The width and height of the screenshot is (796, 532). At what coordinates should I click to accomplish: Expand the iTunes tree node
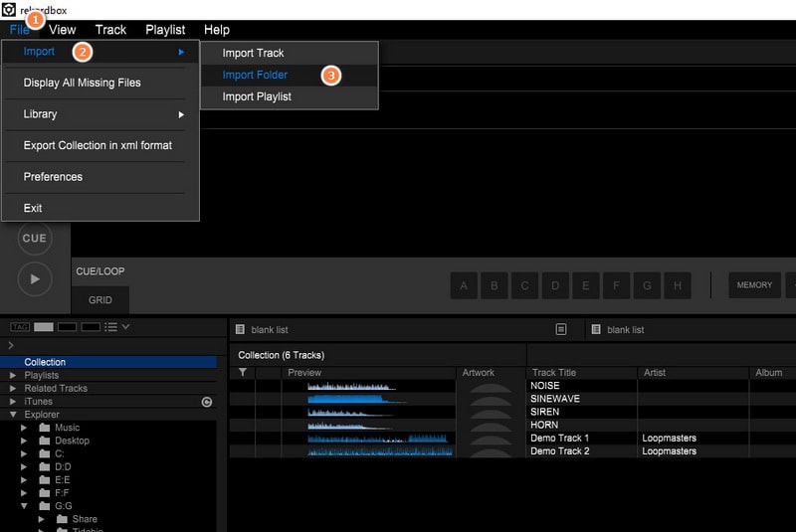(13, 402)
